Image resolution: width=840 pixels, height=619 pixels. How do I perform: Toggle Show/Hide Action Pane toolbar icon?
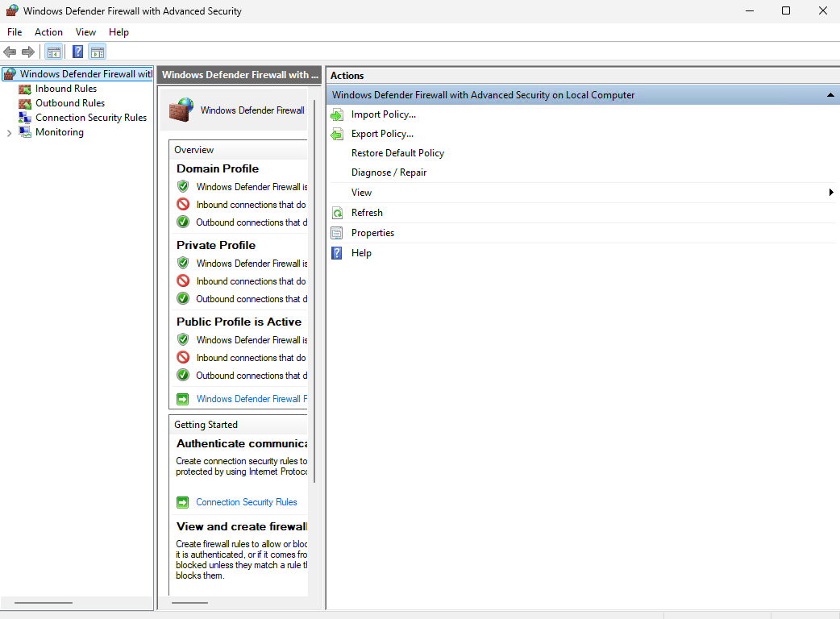(98, 52)
